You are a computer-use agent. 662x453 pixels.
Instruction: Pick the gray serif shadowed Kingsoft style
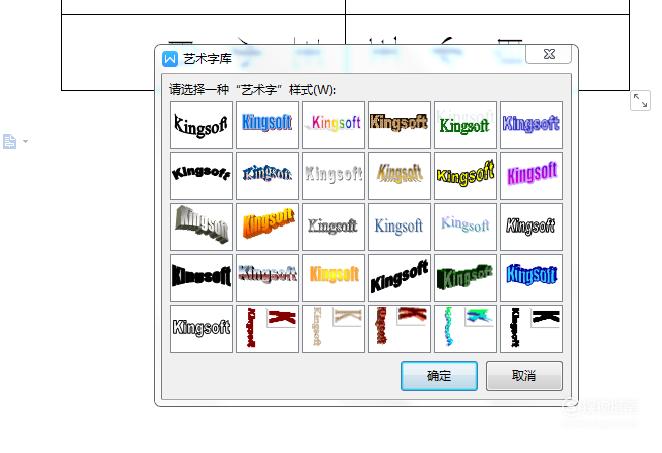click(x=334, y=227)
